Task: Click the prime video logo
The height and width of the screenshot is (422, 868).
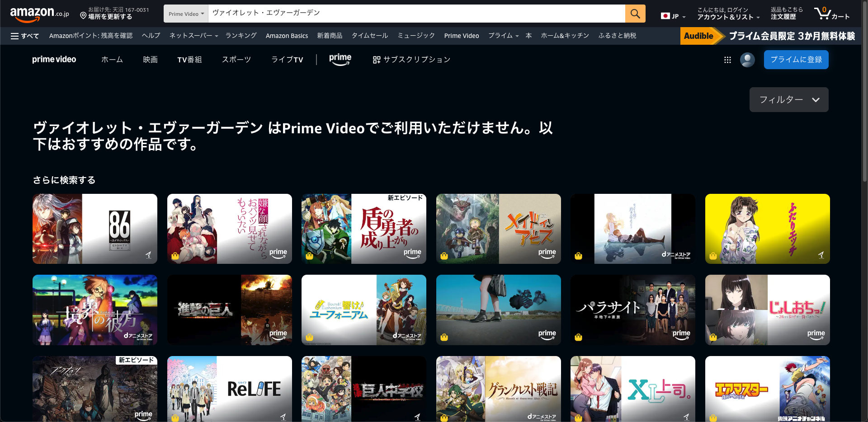Action: (54, 59)
